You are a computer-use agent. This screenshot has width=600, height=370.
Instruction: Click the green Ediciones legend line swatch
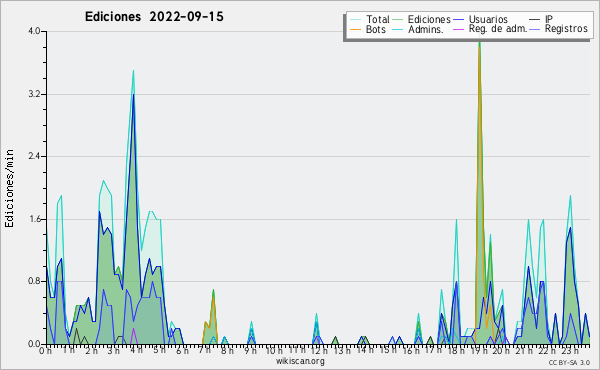[398, 20]
